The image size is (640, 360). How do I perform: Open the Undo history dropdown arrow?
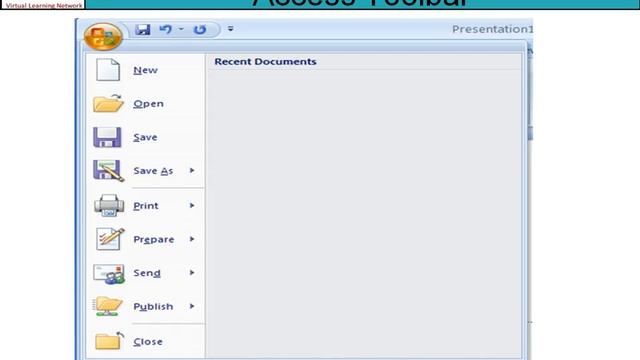click(x=181, y=29)
